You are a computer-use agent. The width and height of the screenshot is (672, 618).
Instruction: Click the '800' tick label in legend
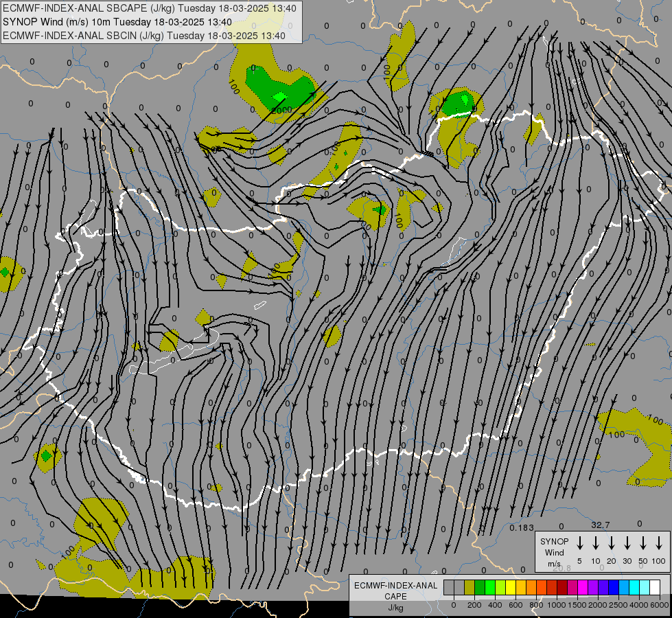536,605
